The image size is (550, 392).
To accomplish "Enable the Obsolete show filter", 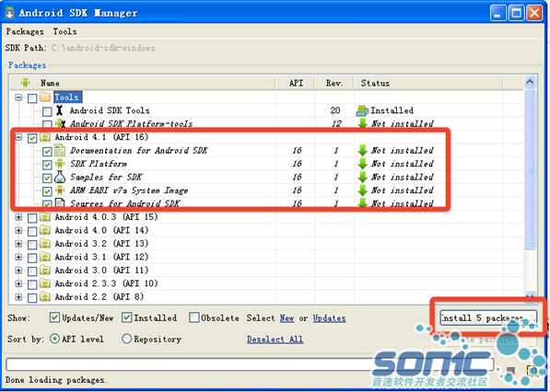I will 194,317.
